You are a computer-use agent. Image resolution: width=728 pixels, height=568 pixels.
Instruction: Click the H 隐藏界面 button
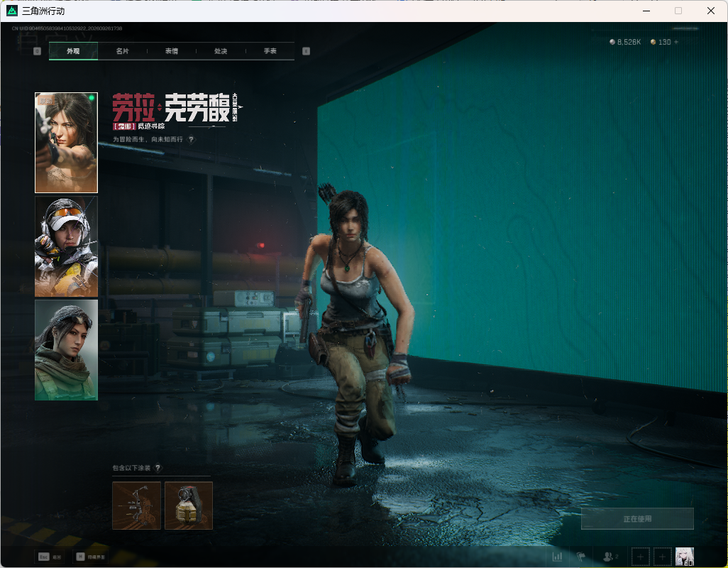point(91,557)
